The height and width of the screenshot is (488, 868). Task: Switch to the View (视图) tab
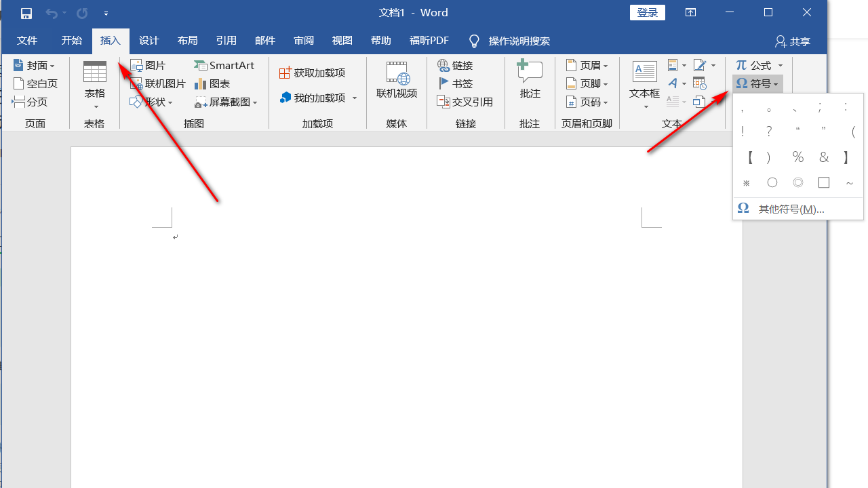point(342,41)
